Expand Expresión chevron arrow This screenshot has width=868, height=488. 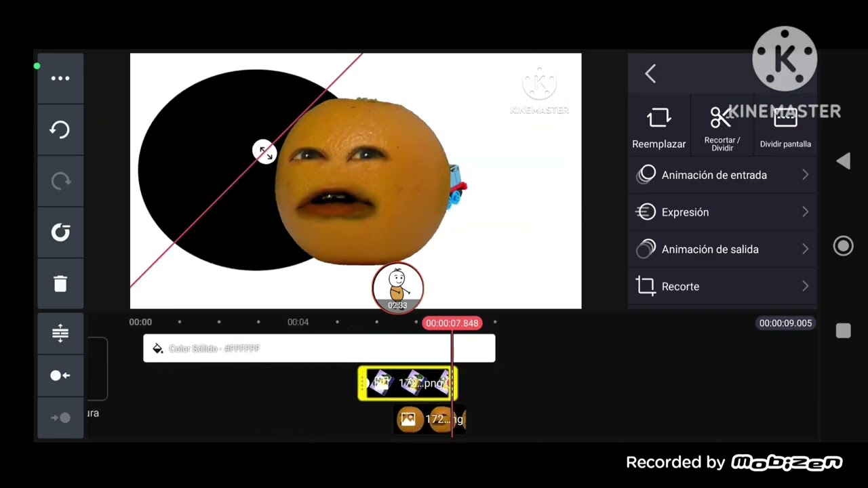[x=805, y=212]
